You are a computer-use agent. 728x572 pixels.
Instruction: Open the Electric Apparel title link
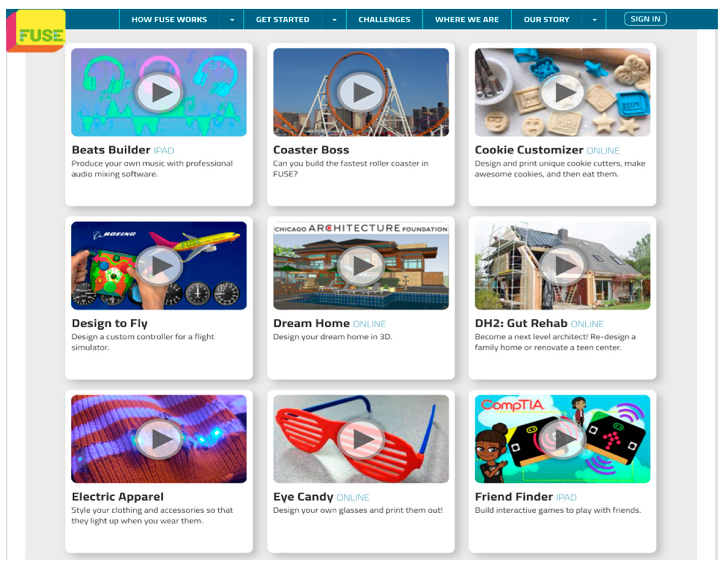point(117,497)
